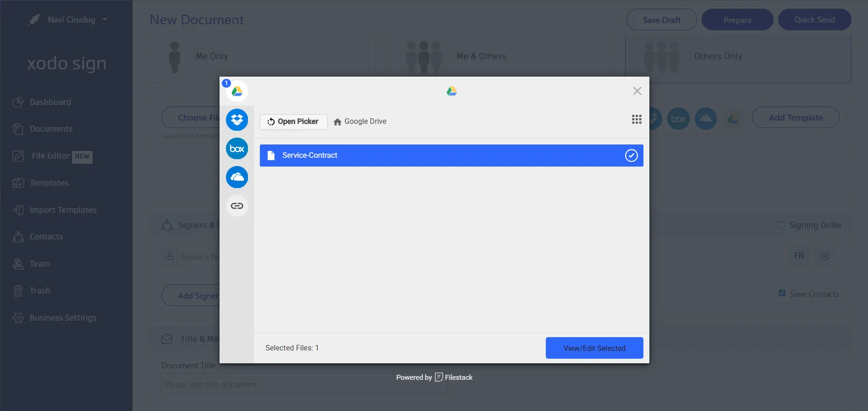Click the Prepare button

coord(737,20)
